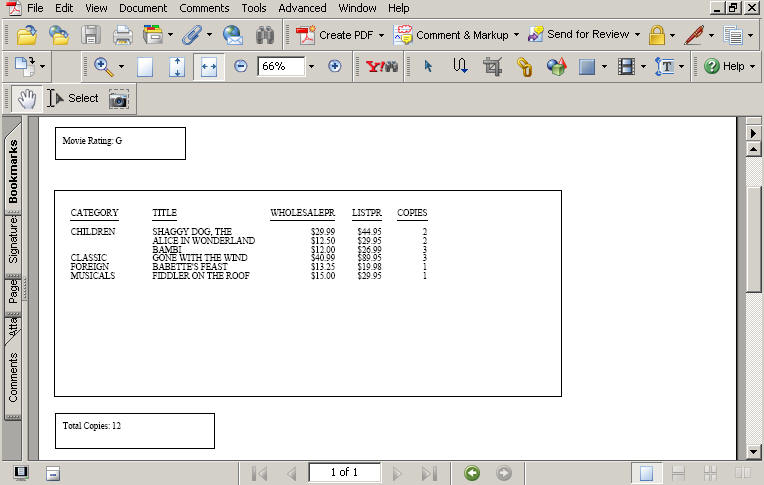This screenshot has height=485, width=764.
Task: Zoom out with minus button
Action: (240, 66)
